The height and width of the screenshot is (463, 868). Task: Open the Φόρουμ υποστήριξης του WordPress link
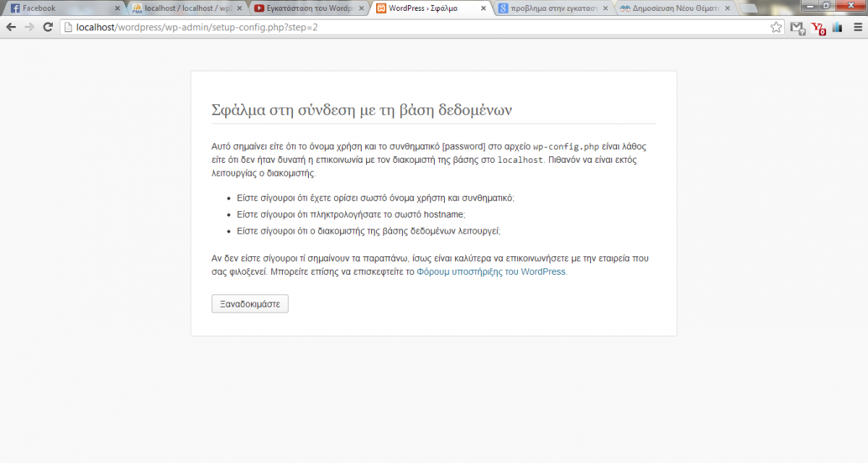(492, 273)
